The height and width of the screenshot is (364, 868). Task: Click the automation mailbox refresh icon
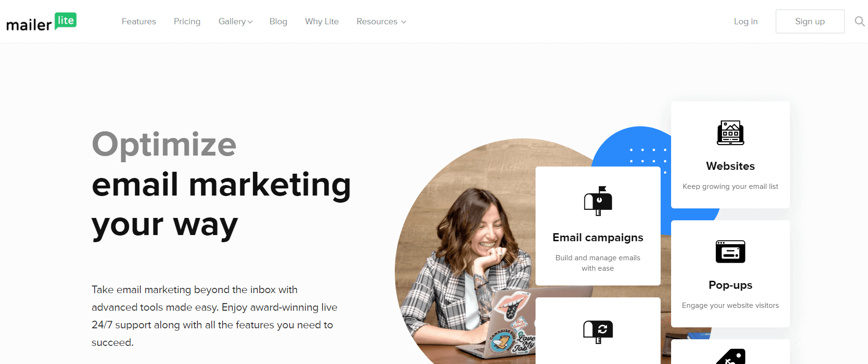598,332
